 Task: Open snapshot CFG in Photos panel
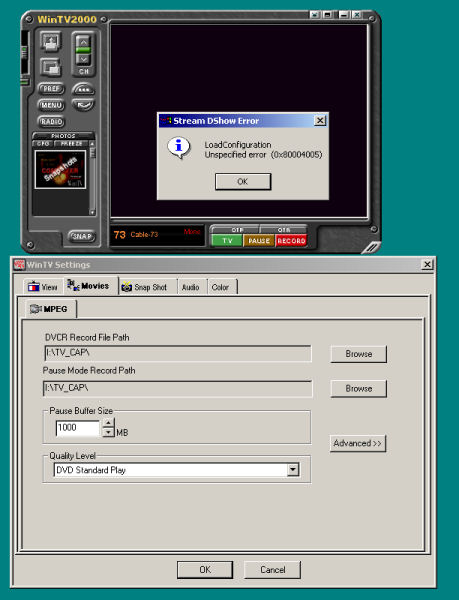point(43,143)
